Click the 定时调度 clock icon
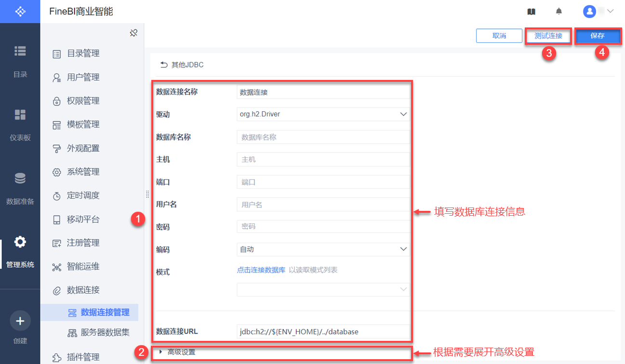 [x=57, y=195]
